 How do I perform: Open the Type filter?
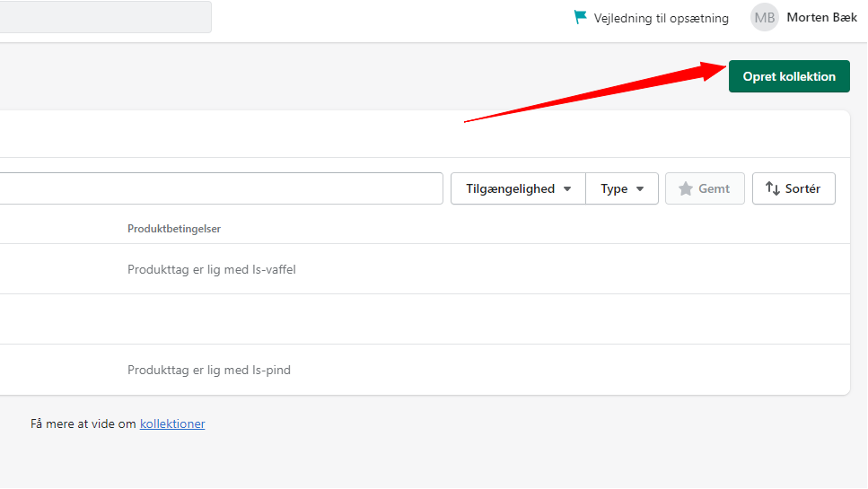[x=622, y=188]
